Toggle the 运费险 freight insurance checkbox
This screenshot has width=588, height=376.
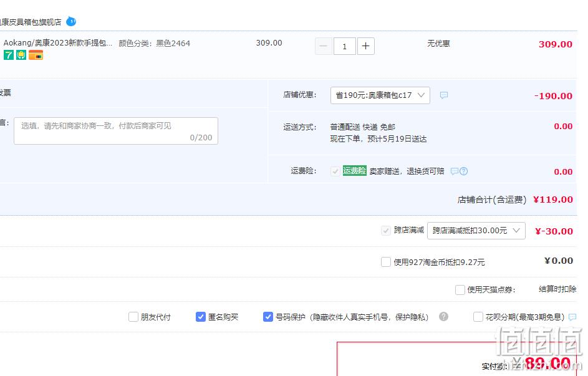pyautogui.click(x=335, y=171)
